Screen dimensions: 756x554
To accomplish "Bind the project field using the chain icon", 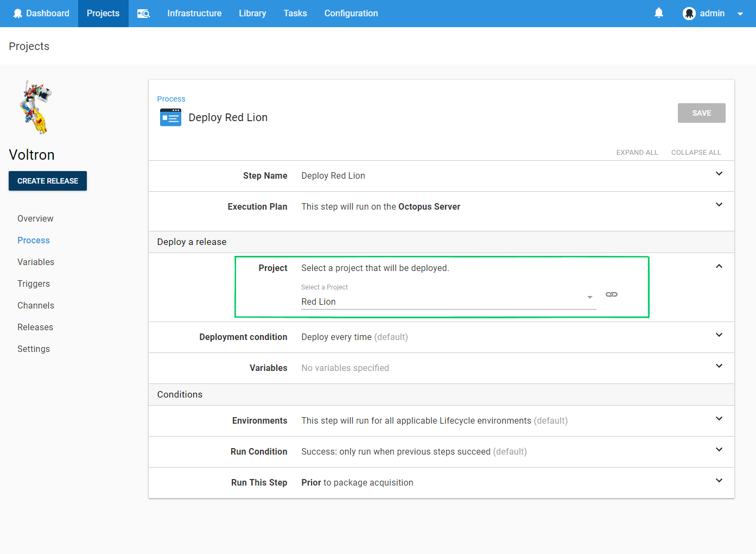I will 611,294.
